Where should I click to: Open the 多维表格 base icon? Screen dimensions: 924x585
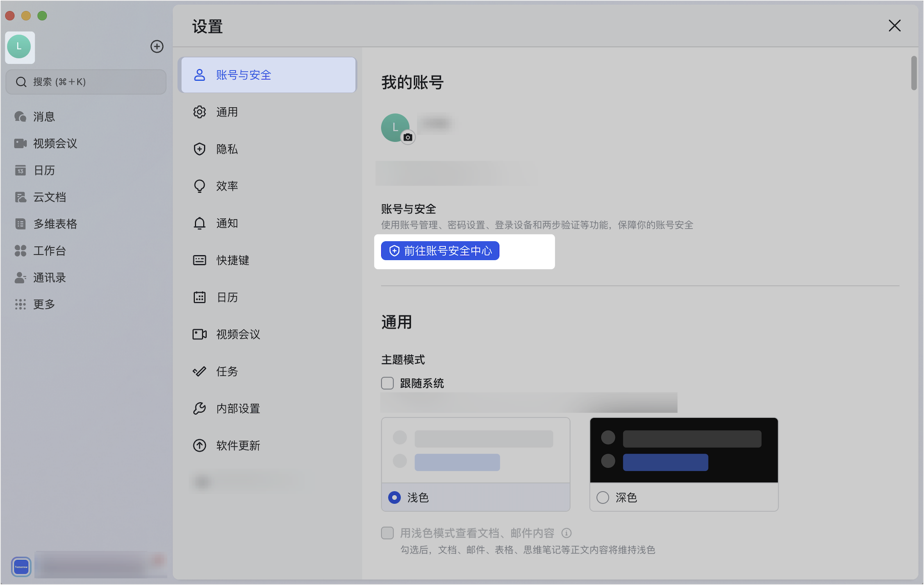coord(20,224)
